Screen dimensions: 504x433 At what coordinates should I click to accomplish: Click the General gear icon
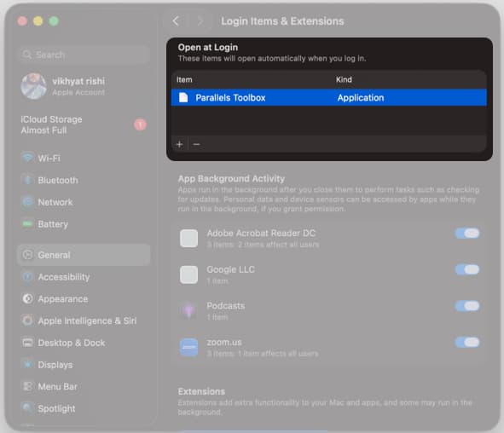[27, 255]
